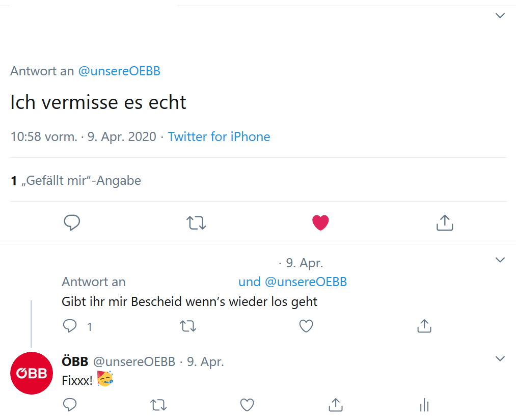Image resolution: width=516 pixels, height=420 pixels.
Task: Share the ÖBB 'Fixxx!' tweet
Action: pyautogui.click(x=335, y=405)
